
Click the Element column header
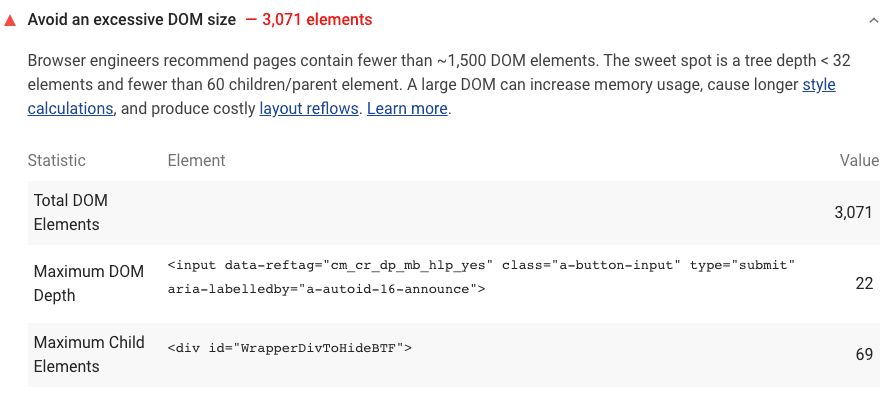click(x=196, y=160)
